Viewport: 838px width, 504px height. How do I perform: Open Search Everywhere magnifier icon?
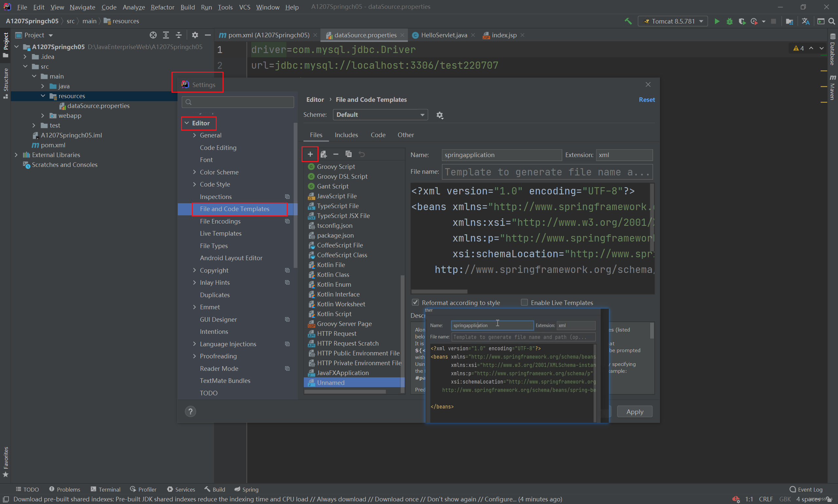coord(832,21)
